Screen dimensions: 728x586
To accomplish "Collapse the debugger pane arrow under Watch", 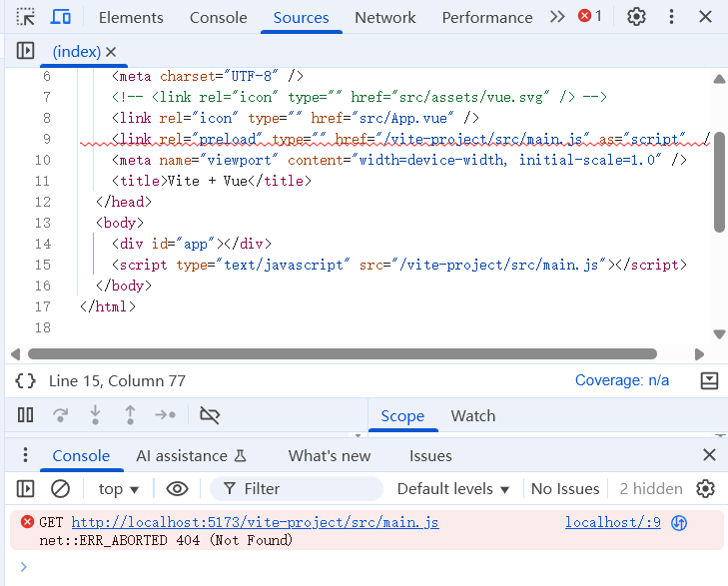I will (x=720, y=435).
